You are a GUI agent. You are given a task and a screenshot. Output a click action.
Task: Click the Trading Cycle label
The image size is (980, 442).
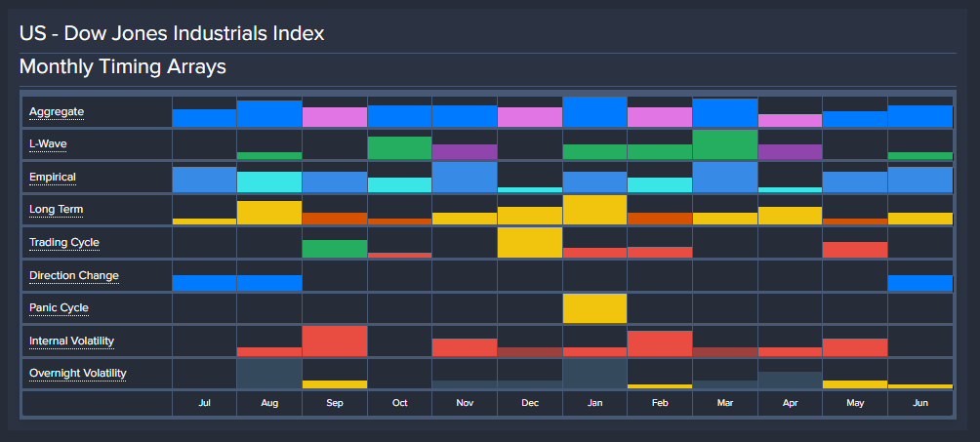[64, 243]
